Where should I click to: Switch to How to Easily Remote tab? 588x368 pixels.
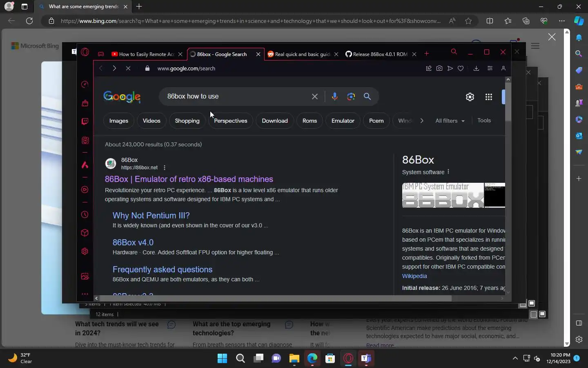pos(147,54)
